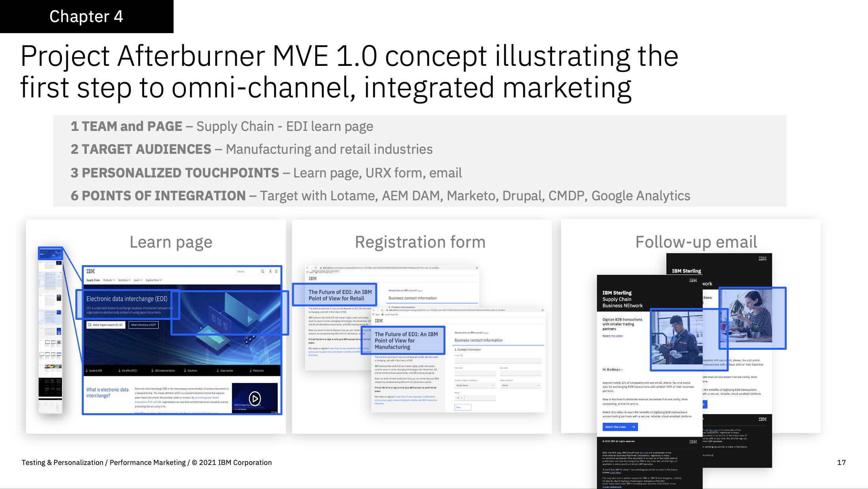The height and width of the screenshot is (489, 868).
Task: Play the B2B Integration video thumbnail
Action: pyautogui.click(x=255, y=398)
